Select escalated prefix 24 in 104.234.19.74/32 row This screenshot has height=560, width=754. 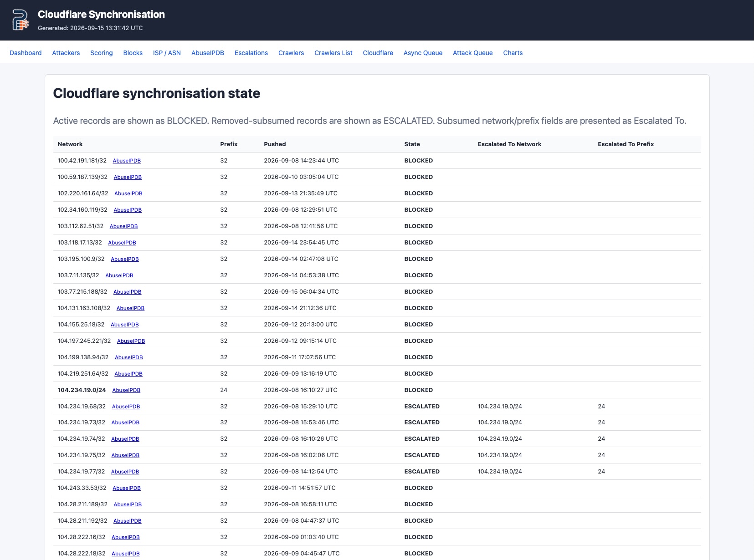pyautogui.click(x=601, y=438)
